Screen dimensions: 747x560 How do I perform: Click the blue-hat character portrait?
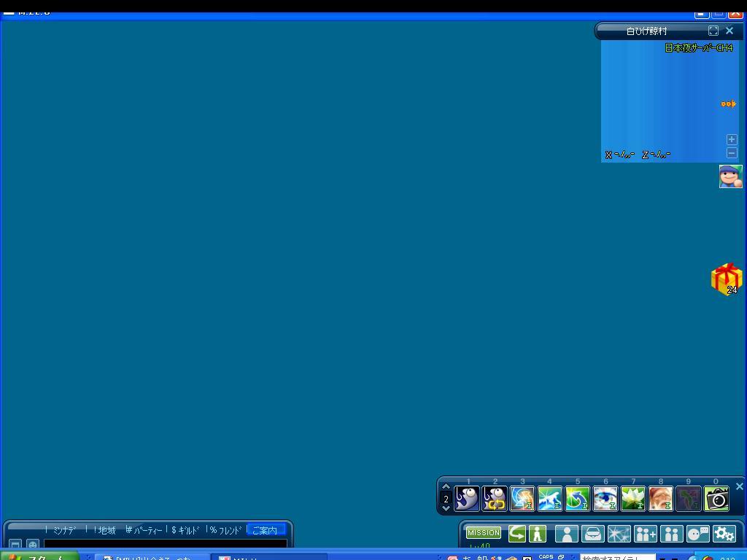pos(730,176)
